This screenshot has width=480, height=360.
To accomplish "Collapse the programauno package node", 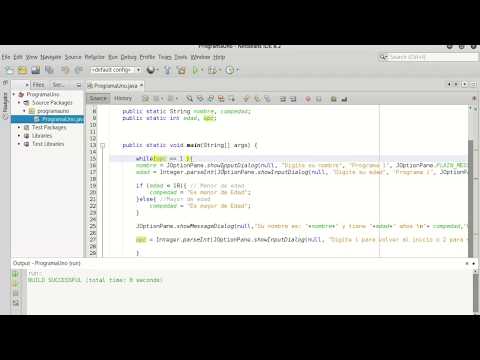I will 24,111.
